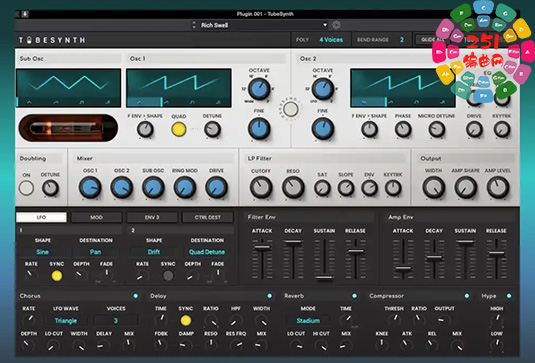Click the round oscillator sync button between Osc 1 and Osc 2
The height and width of the screenshot is (363, 535).
pyautogui.click(x=291, y=109)
